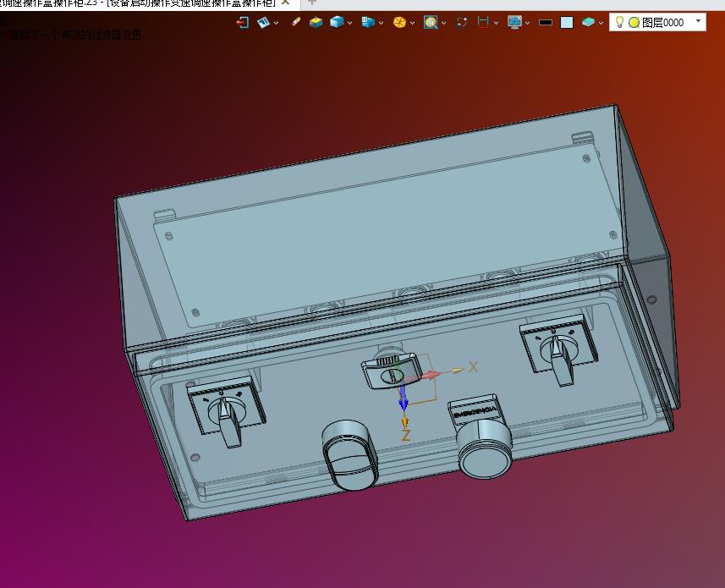Open the dropdown arrow beside sheet view icon
Screen dimensions: 725x588
[277, 23]
